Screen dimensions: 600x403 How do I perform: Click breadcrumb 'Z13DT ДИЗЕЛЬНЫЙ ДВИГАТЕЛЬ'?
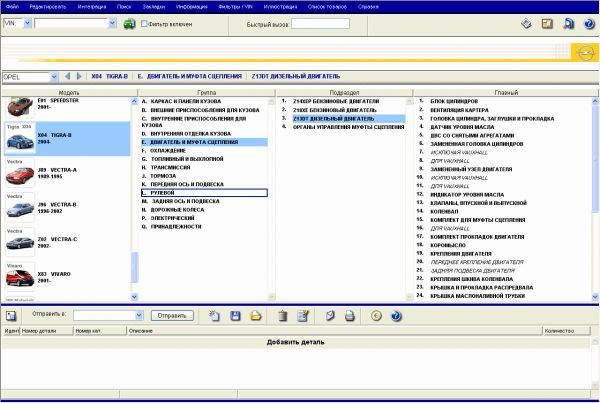click(295, 76)
